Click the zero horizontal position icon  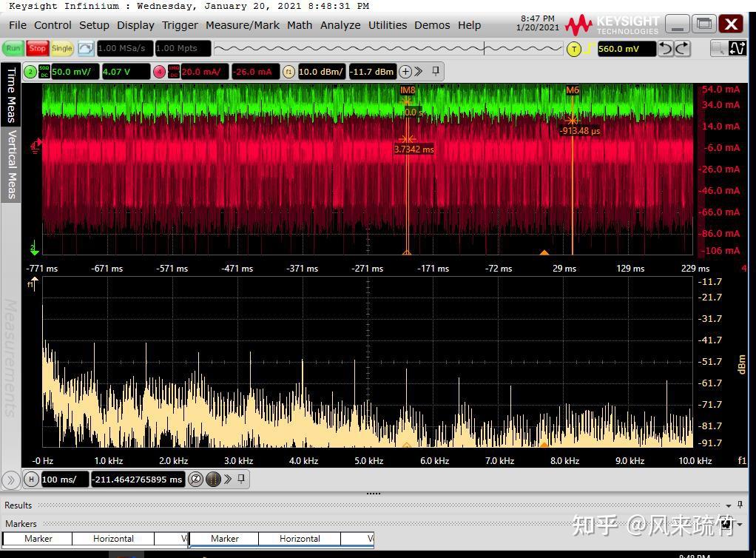[195, 480]
